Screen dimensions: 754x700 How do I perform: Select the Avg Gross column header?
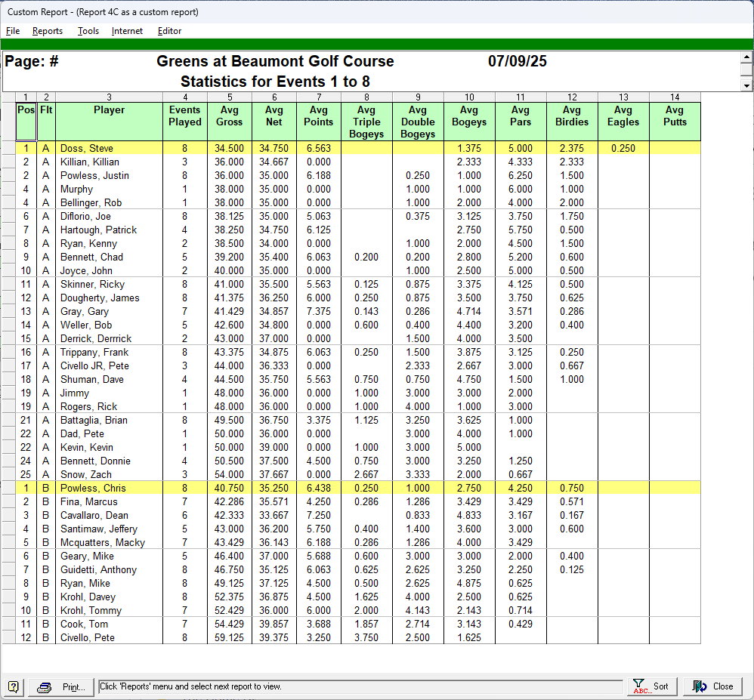coord(230,116)
